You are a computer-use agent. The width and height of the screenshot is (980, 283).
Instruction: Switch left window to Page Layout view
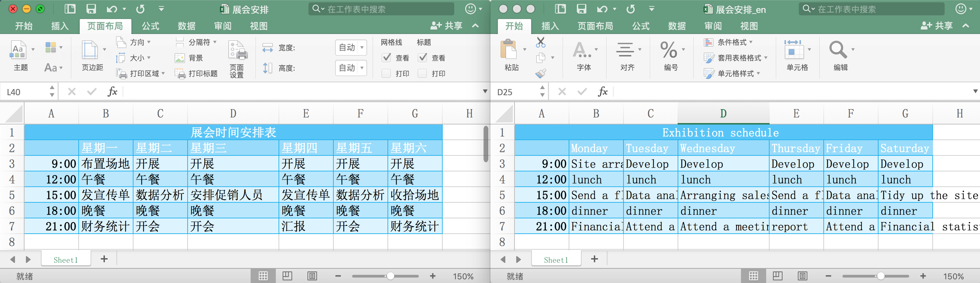point(287,276)
